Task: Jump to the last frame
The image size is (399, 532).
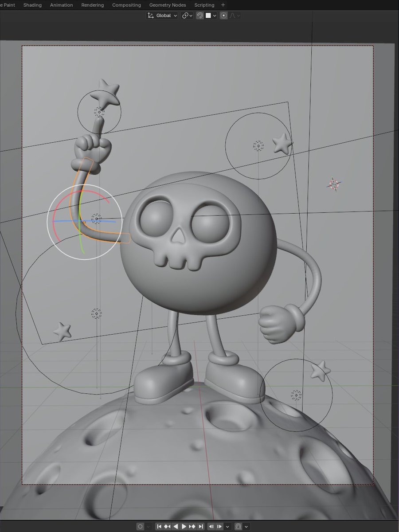Action: coord(201,526)
